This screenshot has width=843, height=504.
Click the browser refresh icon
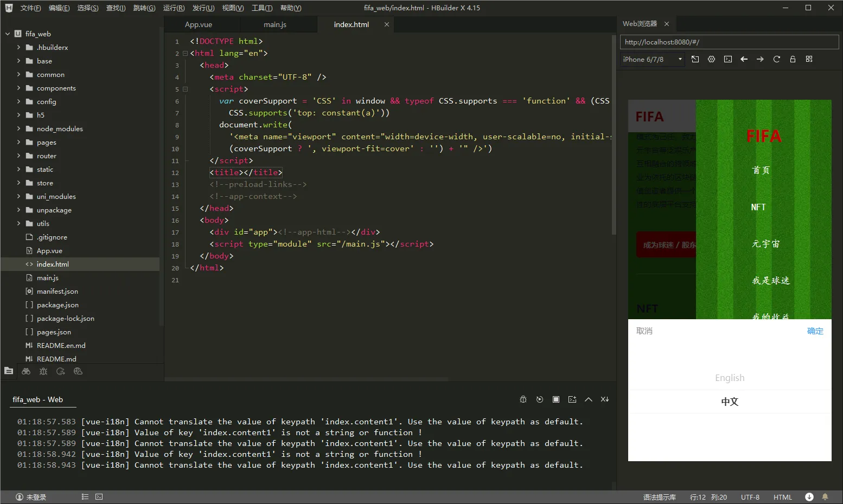coord(776,59)
